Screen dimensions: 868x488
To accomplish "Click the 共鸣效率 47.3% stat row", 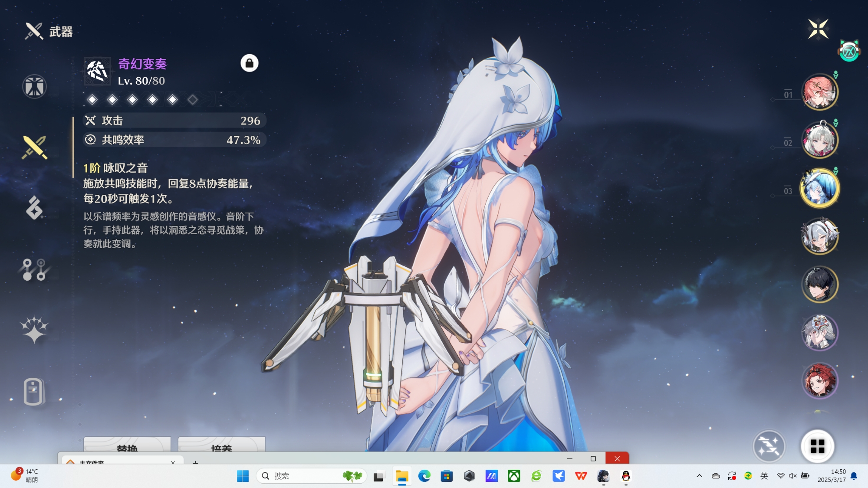I will point(174,140).
